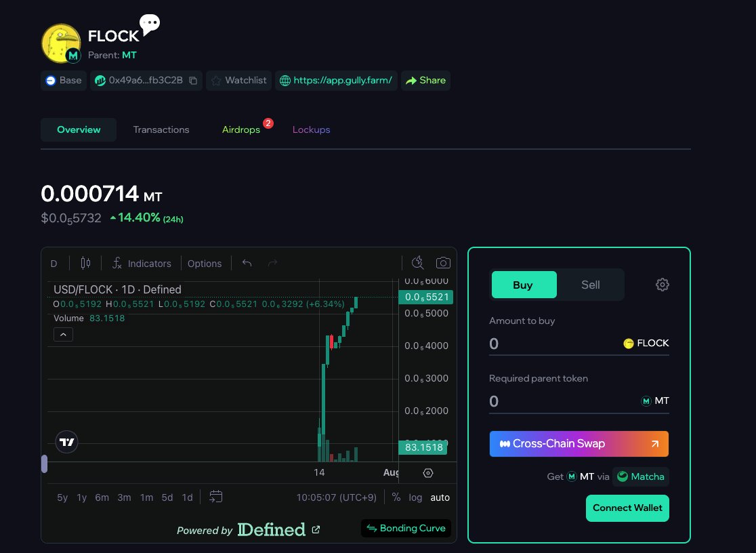Click the Connect Wallet button
Screen dimensions: 756x553
point(627,508)
